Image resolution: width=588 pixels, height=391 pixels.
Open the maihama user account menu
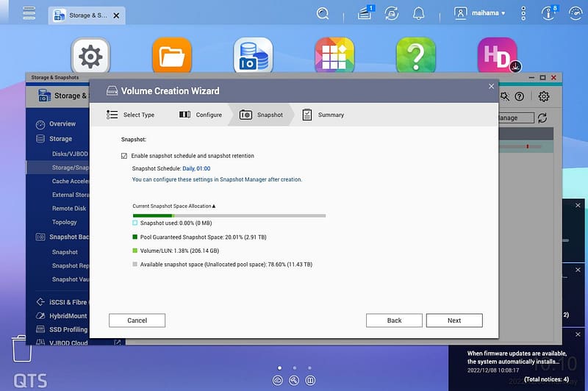pos(480,13)
